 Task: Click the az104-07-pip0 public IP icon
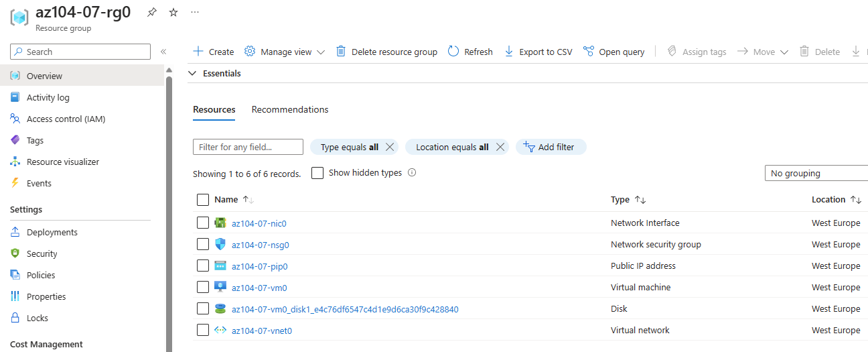point(220,266)
